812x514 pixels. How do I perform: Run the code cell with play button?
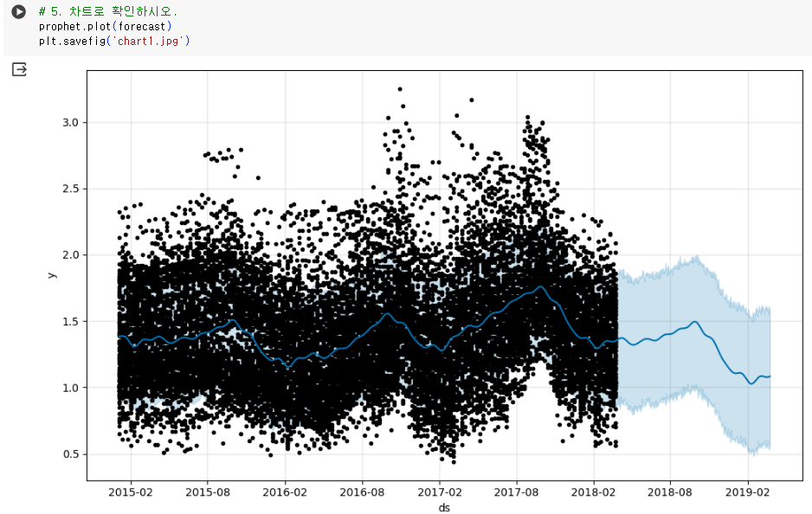[x=19, y=11]
